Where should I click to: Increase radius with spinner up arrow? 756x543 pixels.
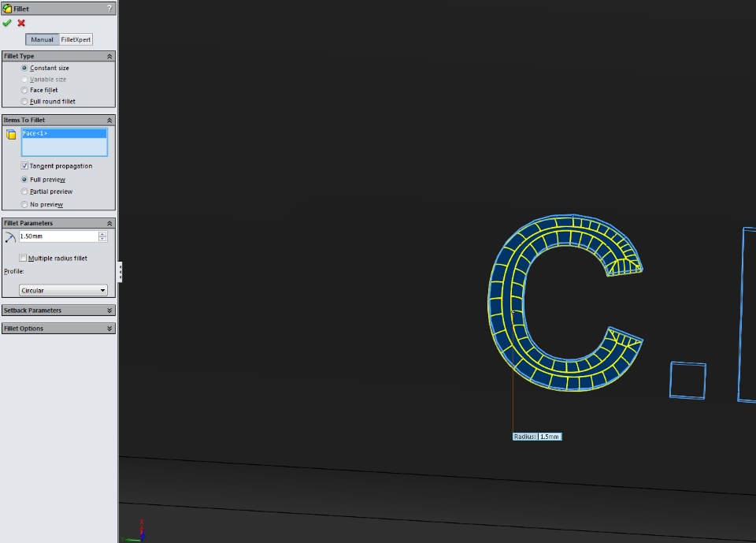102,234
